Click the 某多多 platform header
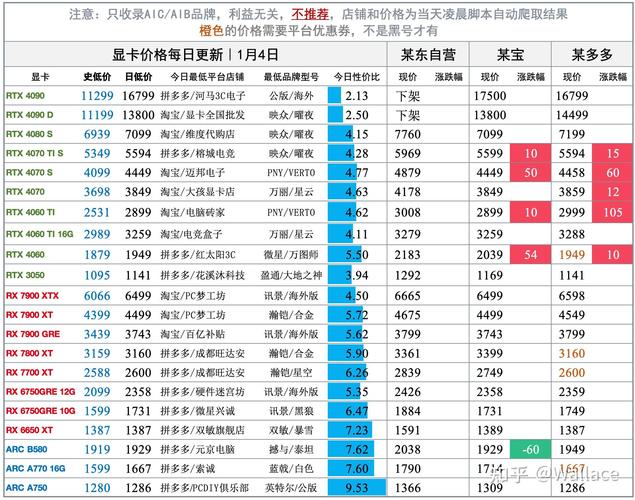This screenshot has width=635, height=500. (592, 55)
